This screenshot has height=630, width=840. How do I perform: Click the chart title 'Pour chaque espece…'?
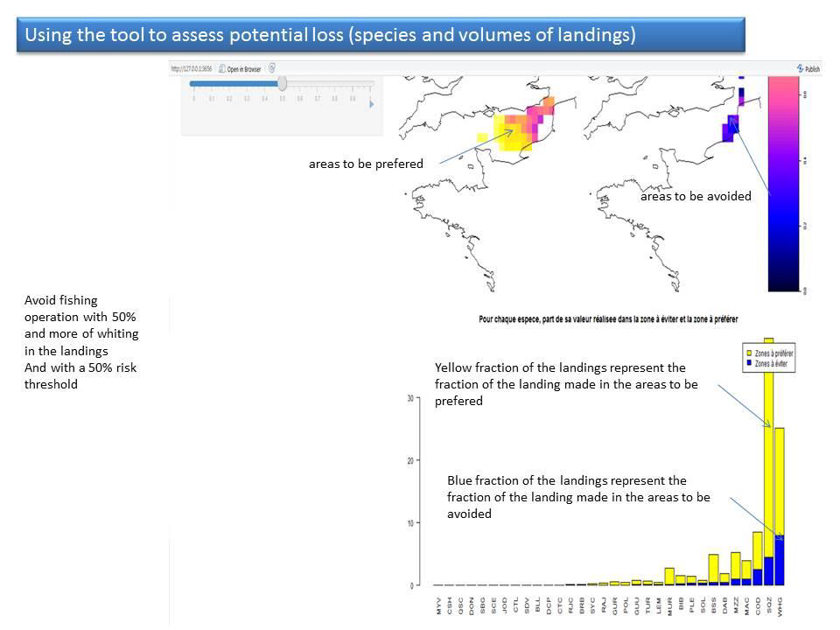pos(608,319)
